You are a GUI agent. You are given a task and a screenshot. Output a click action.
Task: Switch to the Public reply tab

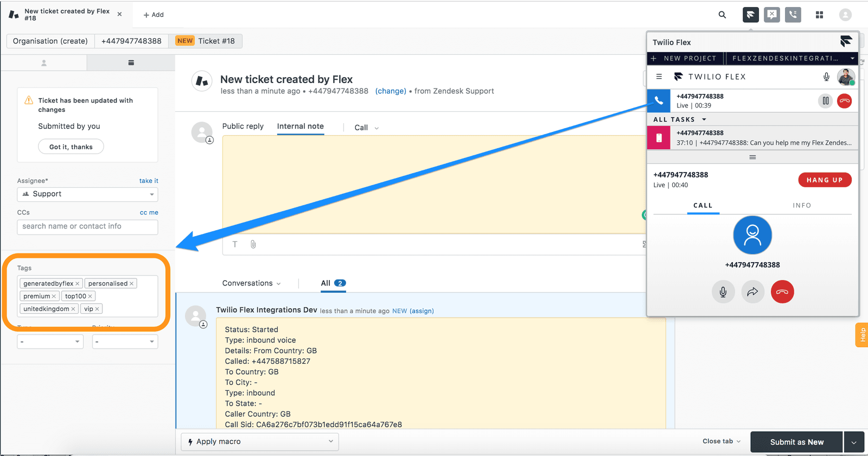242,126
